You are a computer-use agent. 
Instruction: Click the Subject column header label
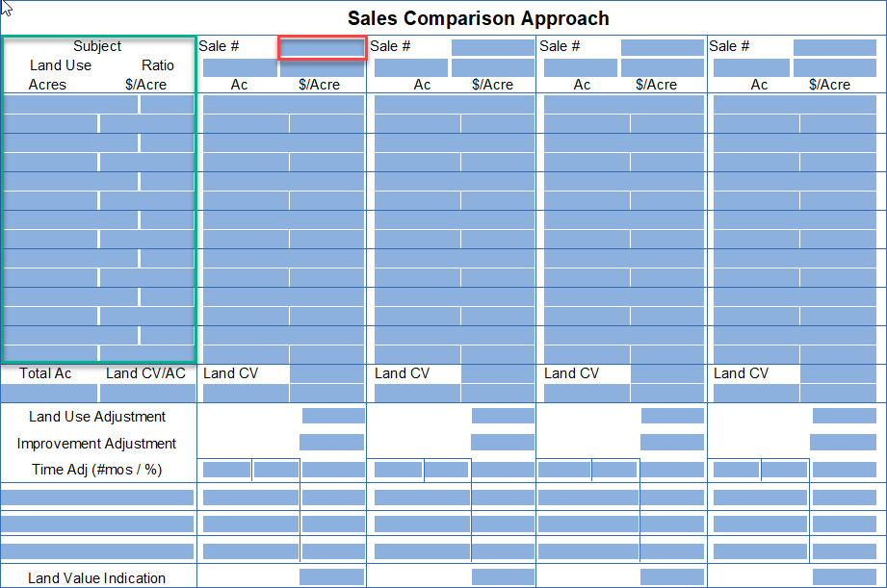[97, 46]
